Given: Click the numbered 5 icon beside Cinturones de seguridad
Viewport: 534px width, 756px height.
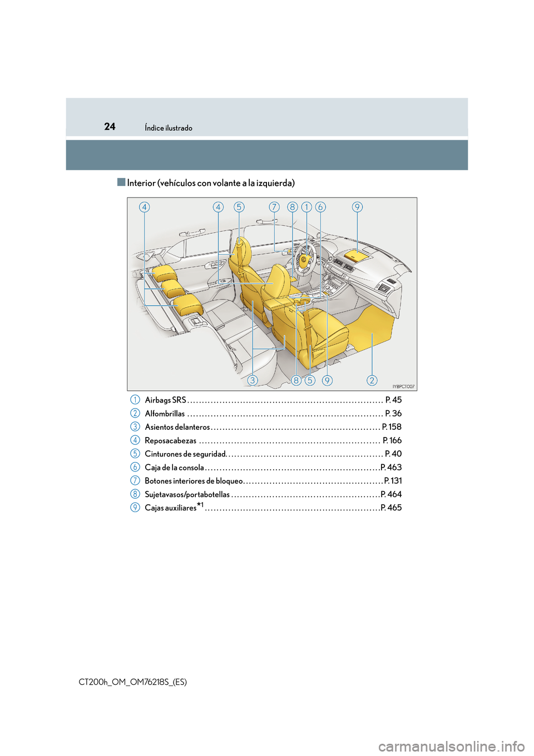Looking at the screenshot, I should tap(135, 454).
